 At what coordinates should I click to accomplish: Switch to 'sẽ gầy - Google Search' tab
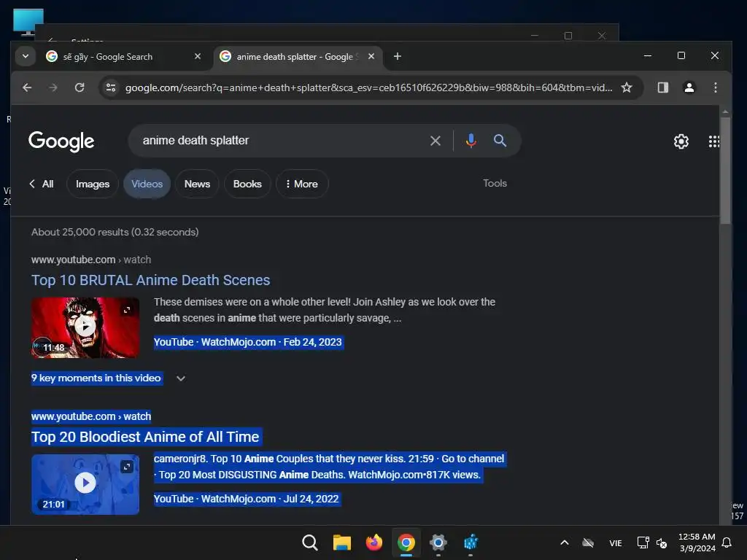(124, 57)
